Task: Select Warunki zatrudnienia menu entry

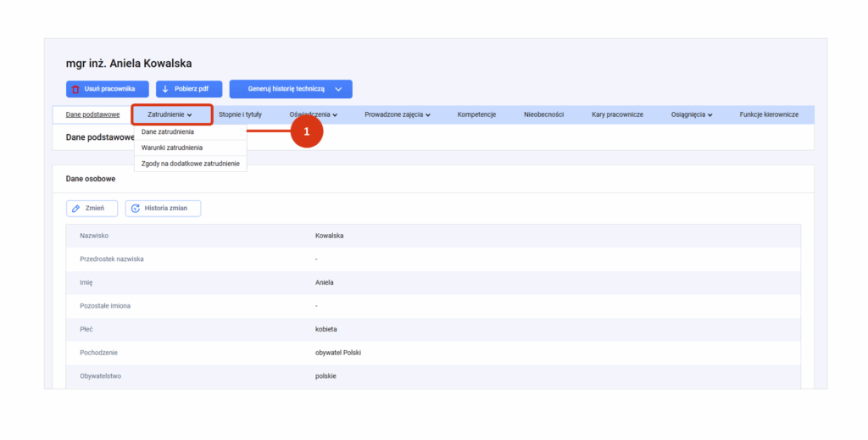Action: click(x=191, y=148)
